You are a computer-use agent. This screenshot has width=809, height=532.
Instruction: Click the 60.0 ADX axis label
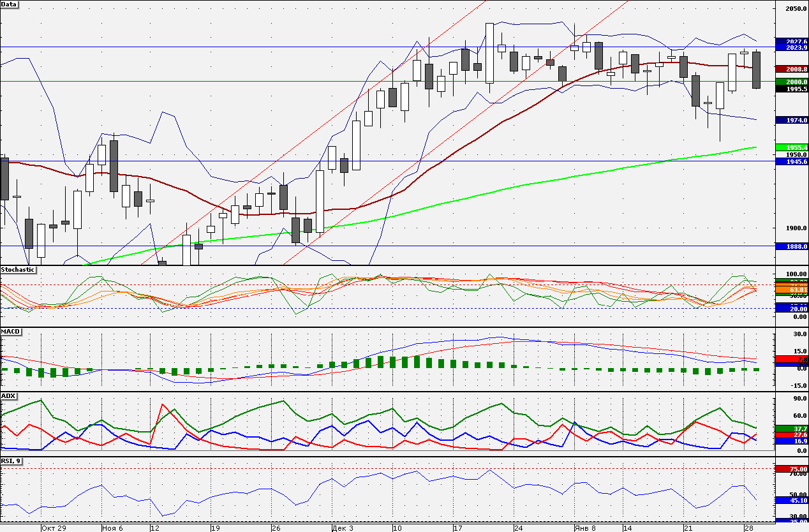coord(799,416)
